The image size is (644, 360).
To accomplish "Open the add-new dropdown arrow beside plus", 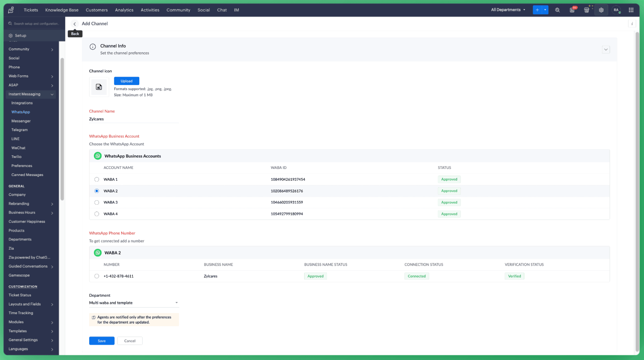I will pyautogui.click(x=545, y=10).
